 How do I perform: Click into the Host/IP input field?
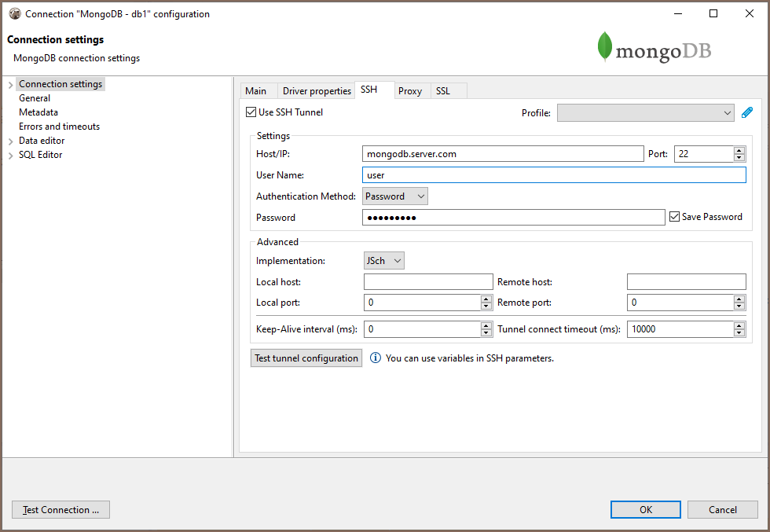coord(503,154)
